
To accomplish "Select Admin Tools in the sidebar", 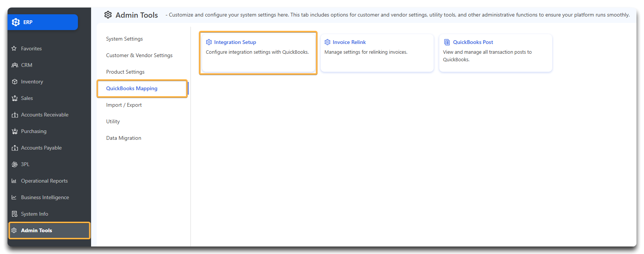I will [49, 230].
